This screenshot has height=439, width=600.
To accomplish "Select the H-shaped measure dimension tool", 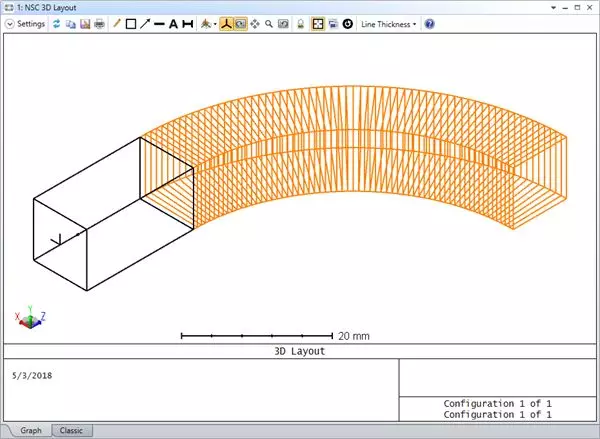I will coord(187,23).
